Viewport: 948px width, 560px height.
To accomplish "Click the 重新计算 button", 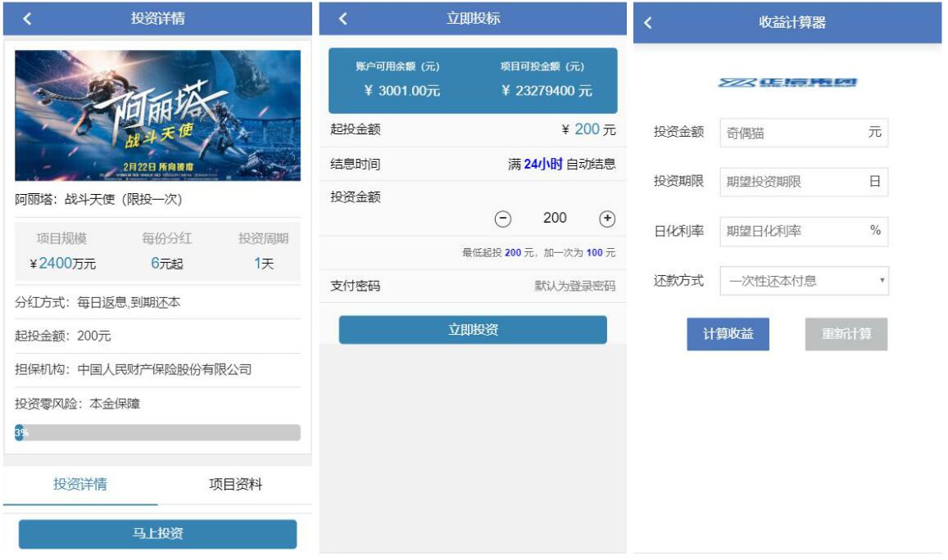I will 846,334.
